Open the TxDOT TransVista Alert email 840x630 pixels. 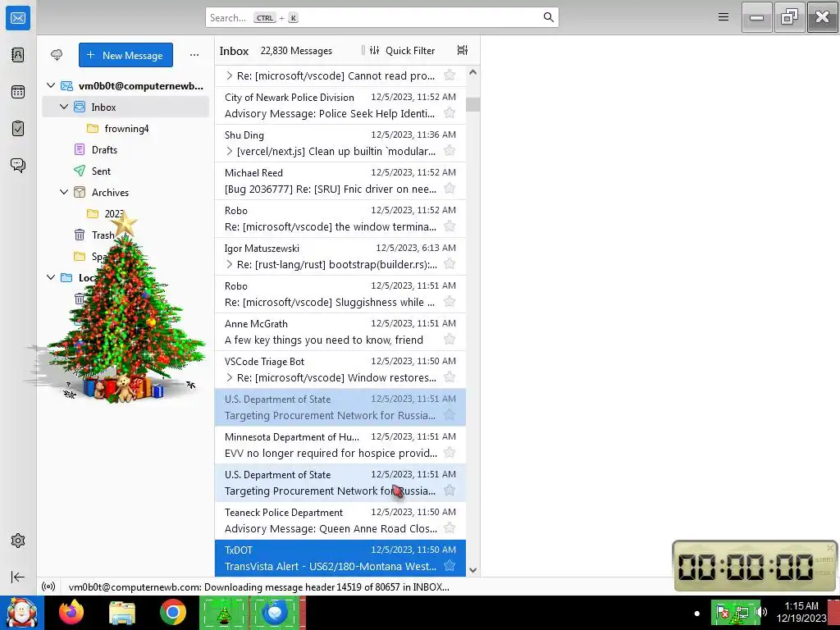340,558
